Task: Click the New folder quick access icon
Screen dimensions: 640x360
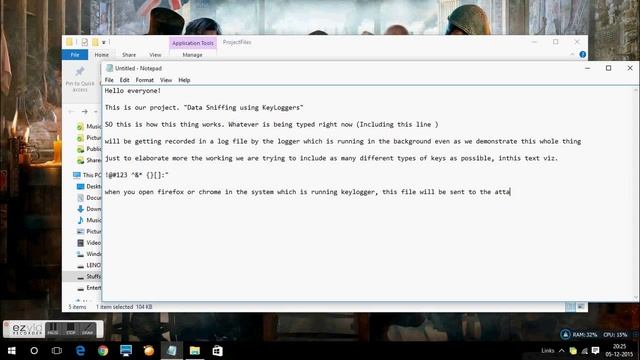Action: point(95,42)
